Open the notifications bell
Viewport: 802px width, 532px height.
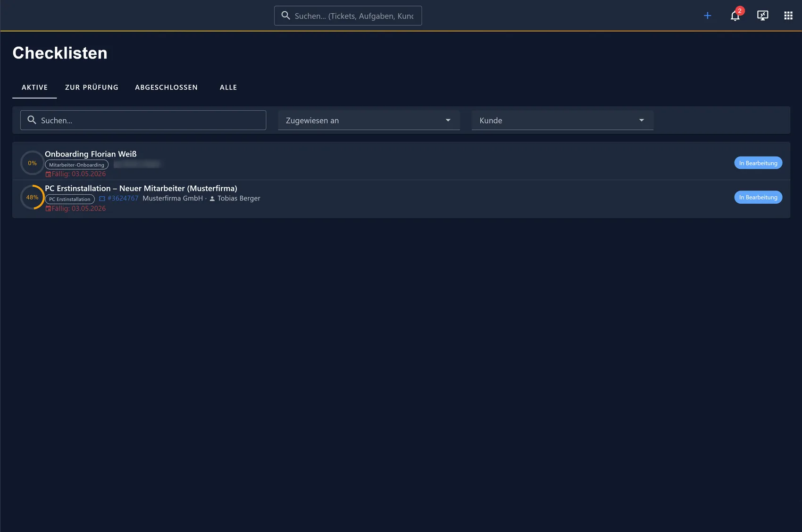tap(735, 16)
